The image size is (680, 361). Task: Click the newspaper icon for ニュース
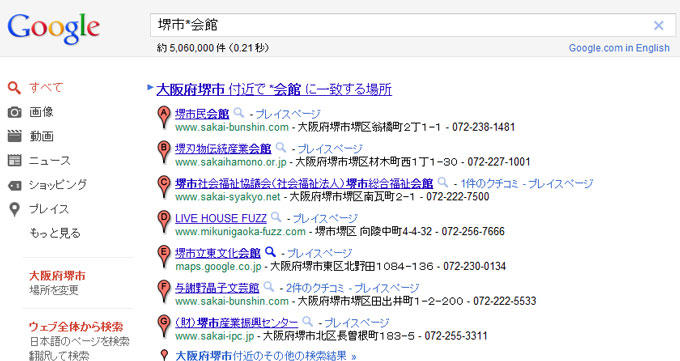pos(14,161)
